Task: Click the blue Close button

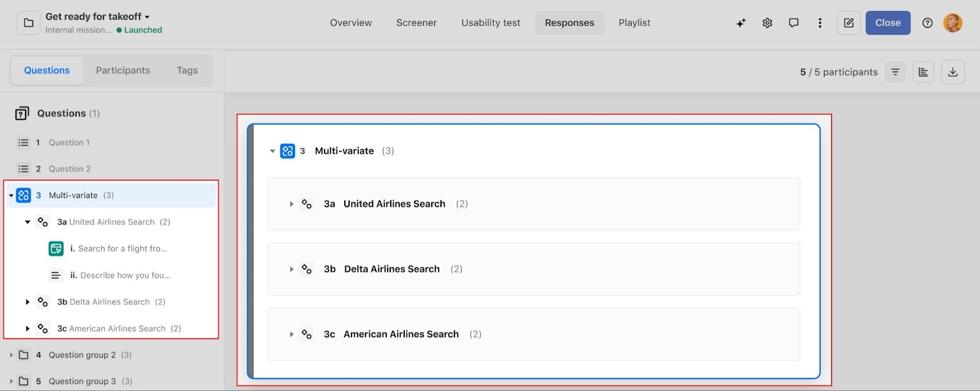Action: (888, 23)
